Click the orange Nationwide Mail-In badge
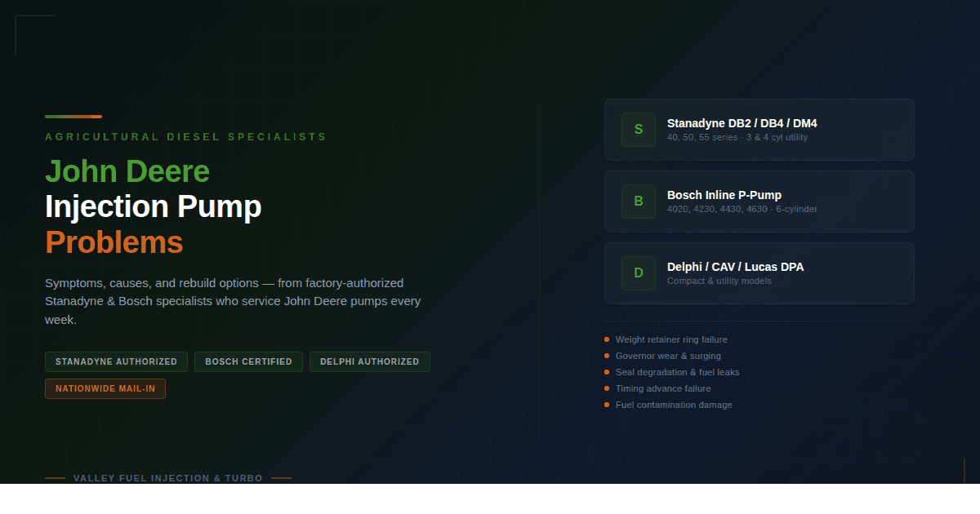980x514 pixels. coord(105,389)
